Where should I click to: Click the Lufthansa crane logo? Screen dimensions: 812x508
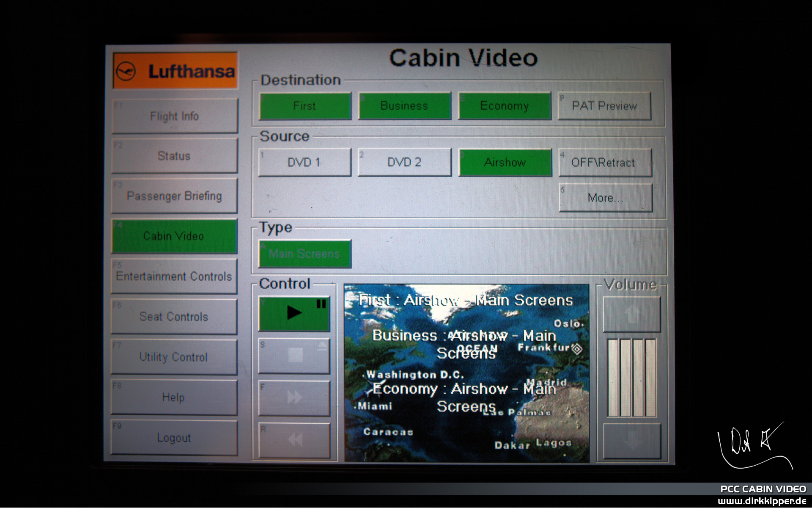pos(126,71)
